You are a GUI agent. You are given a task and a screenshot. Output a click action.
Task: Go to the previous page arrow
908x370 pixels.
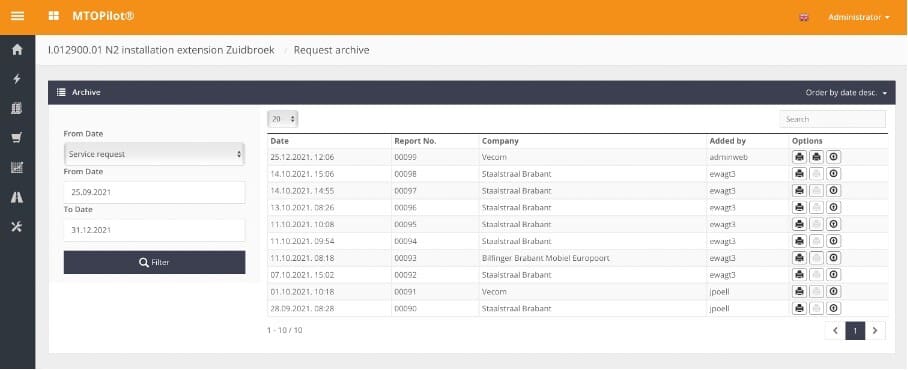[835, 331]
